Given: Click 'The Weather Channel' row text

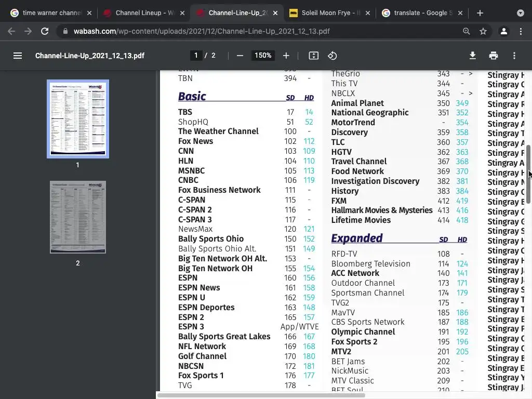Looking at the screenshot, I should [218, 131].
